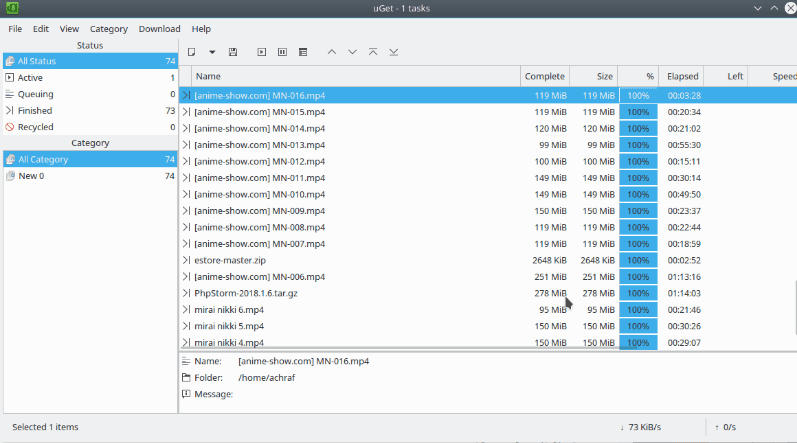Select the New 0 category
This screenshot has height=443, width=797.
[x=90, y=176]
